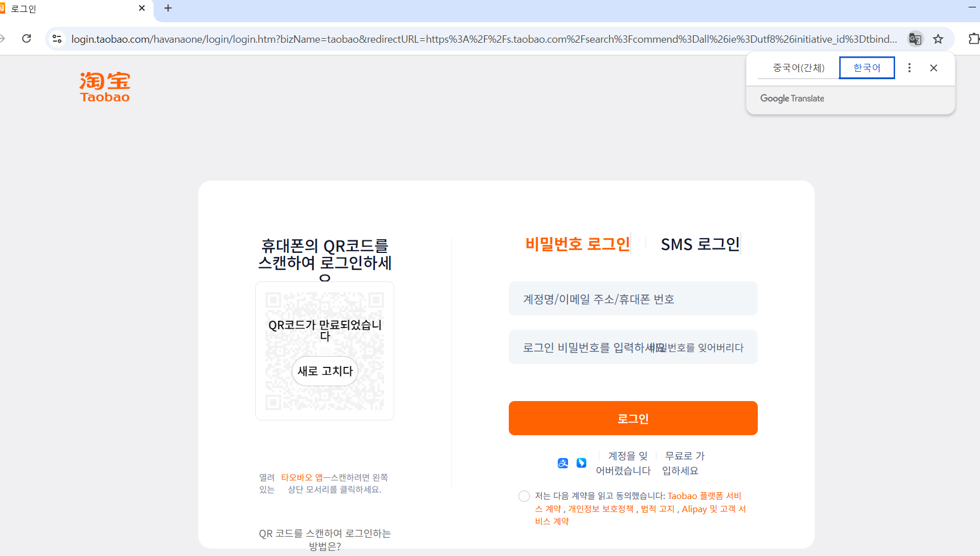Close the Google Translate popup
Viewport: 980px width, 556px height.
point(933,68)
